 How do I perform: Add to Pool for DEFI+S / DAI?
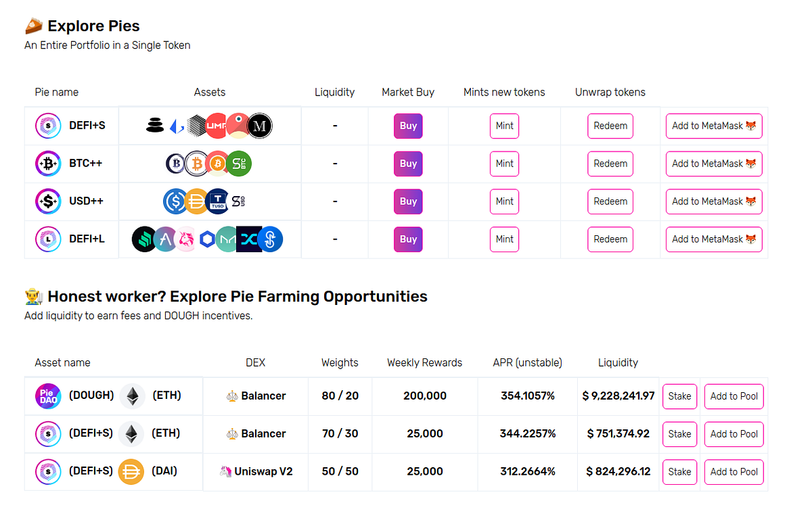[x=734, y=472]
